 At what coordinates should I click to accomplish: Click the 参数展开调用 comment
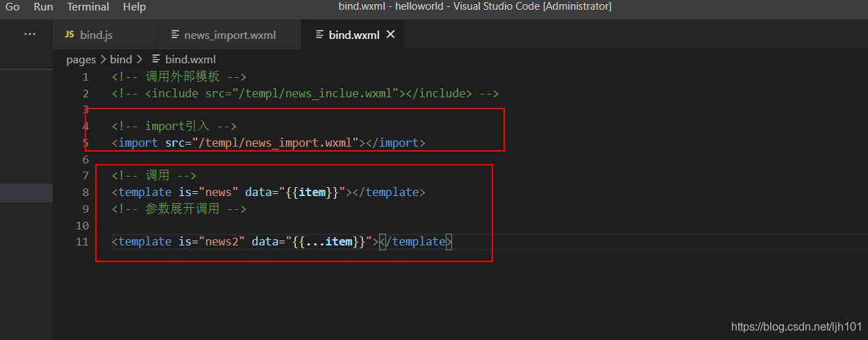point(179,209)
